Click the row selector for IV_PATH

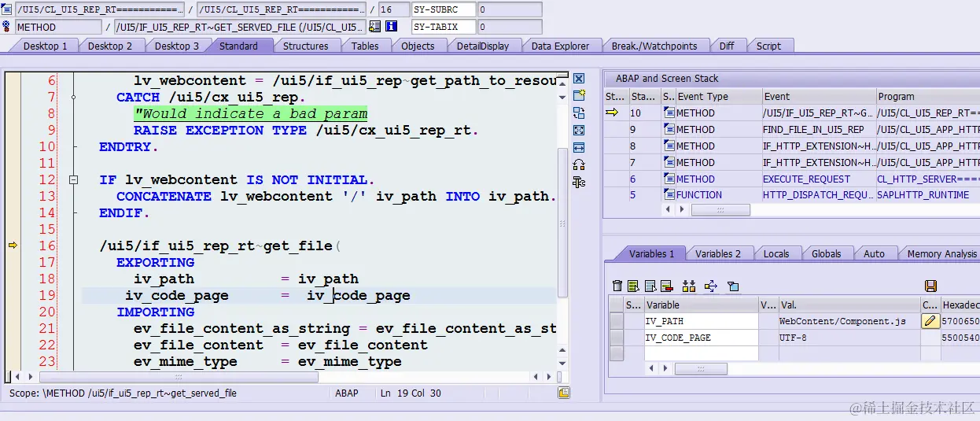616,321
